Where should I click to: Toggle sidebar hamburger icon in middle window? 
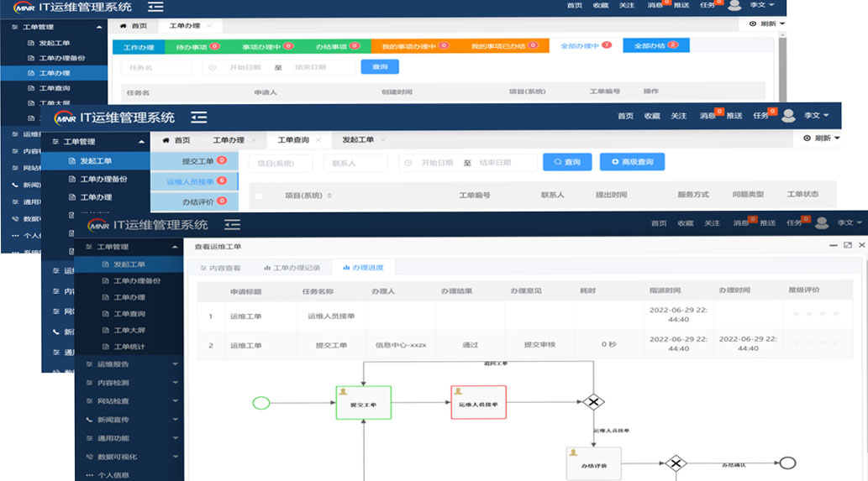pos(199,118)
